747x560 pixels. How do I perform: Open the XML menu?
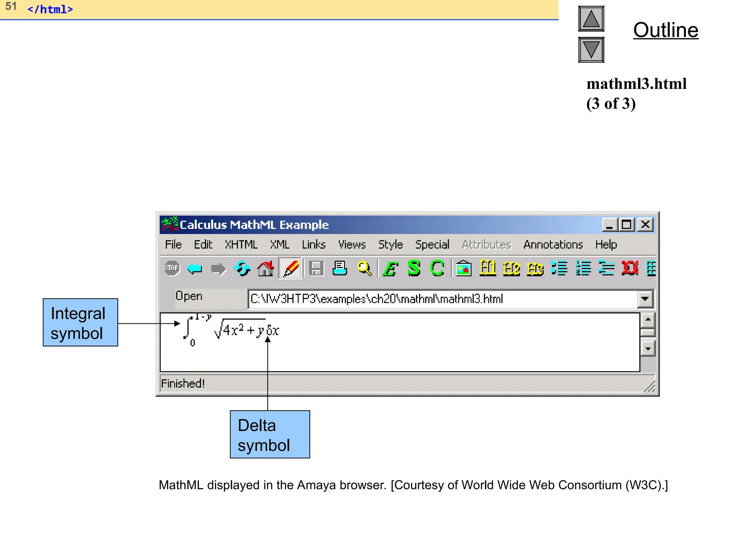click(280, 245)
